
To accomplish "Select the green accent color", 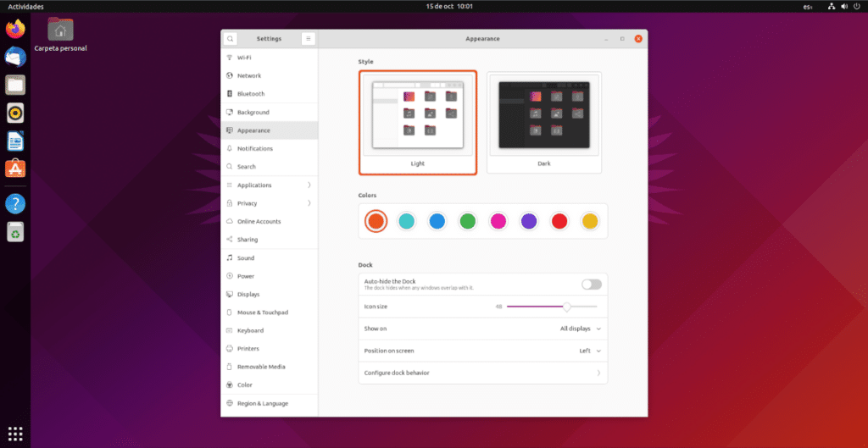I will (x=468, y=221).
